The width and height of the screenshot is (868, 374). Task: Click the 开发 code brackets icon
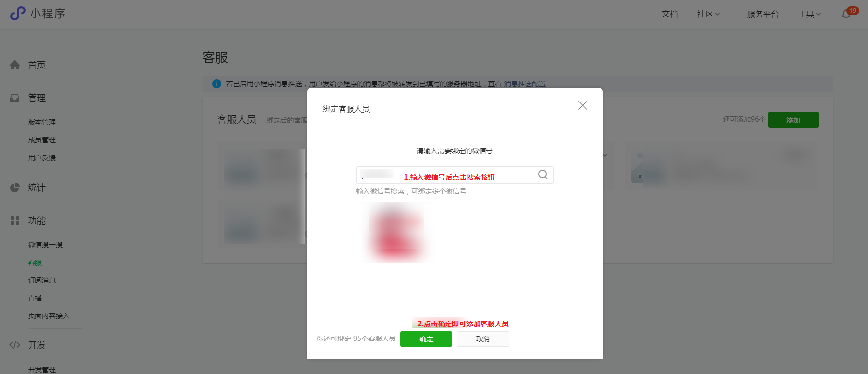(15, 345)
